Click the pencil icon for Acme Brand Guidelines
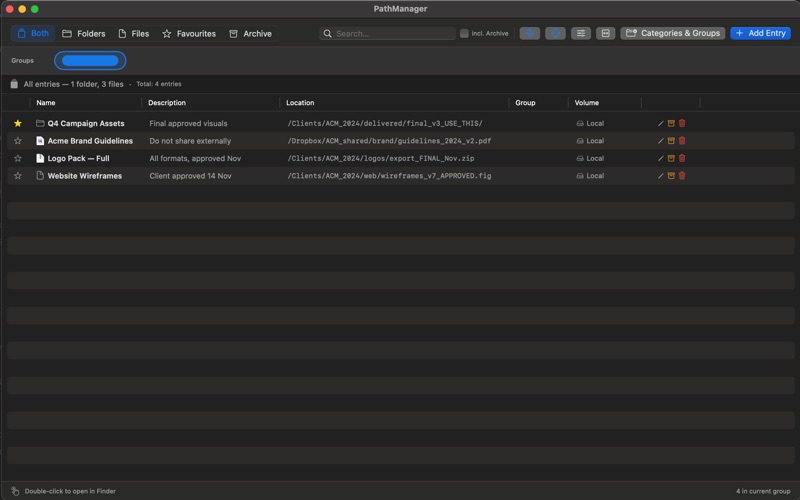The image size is (800, 500). (661, 141)
